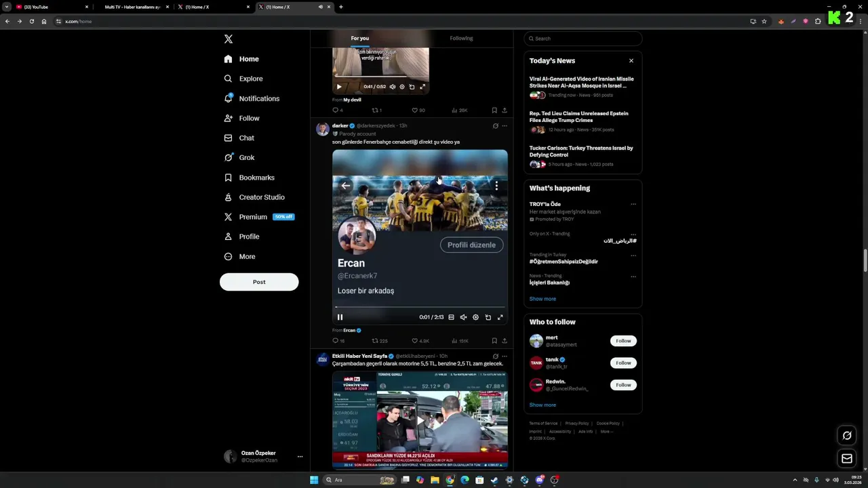Follow the account Redwin.

tap(623, 385)
